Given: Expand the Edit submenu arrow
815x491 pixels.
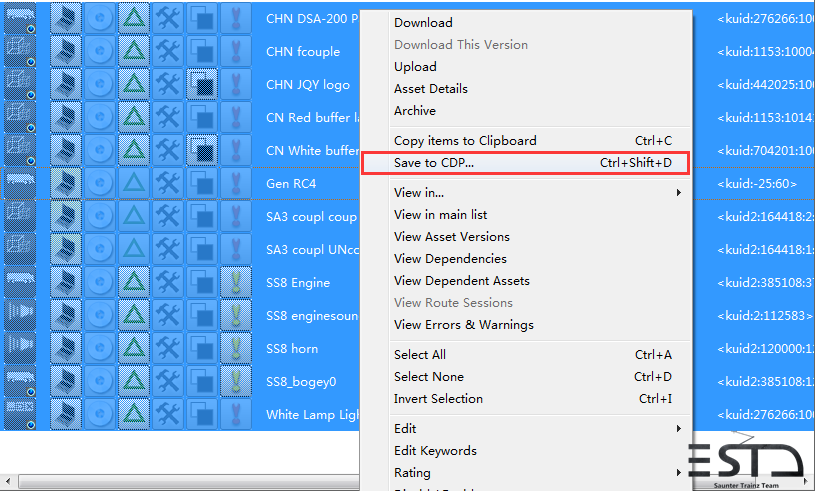Looking at the screenshot, I should 678,429.
